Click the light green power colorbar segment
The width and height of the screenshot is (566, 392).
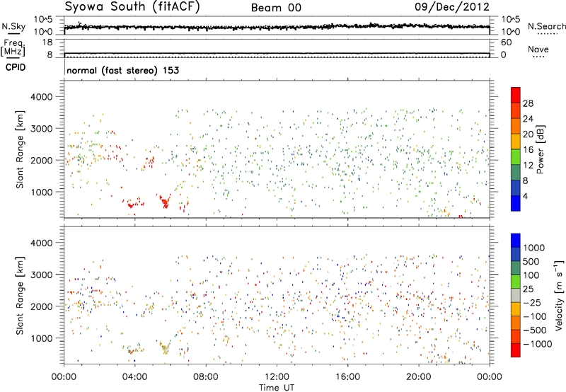pos(516,156)
